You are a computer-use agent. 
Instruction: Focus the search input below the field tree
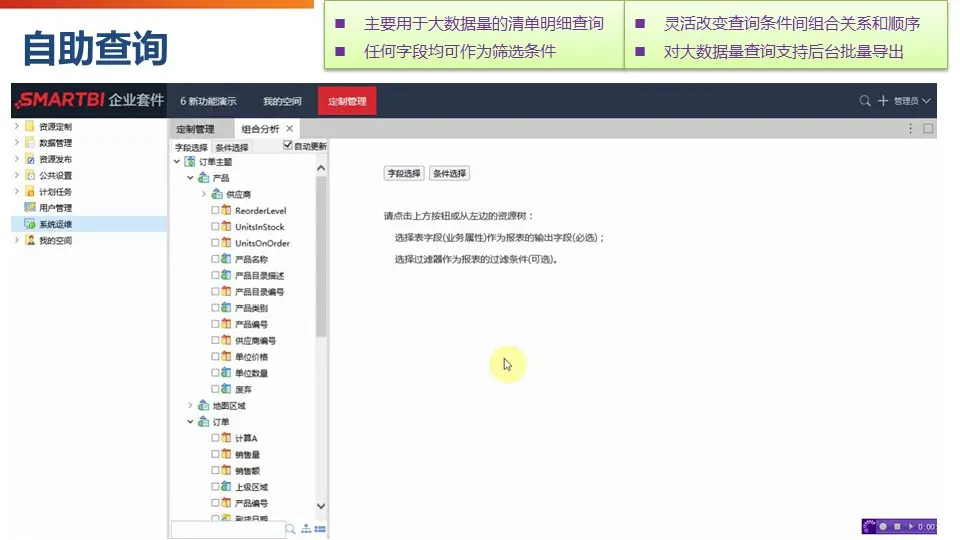[228, 529]
